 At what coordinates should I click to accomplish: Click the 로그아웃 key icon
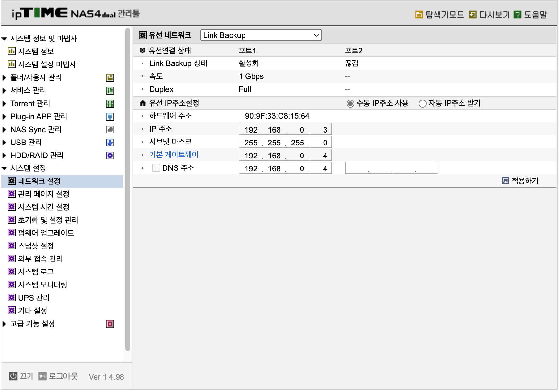pos(42,376)
